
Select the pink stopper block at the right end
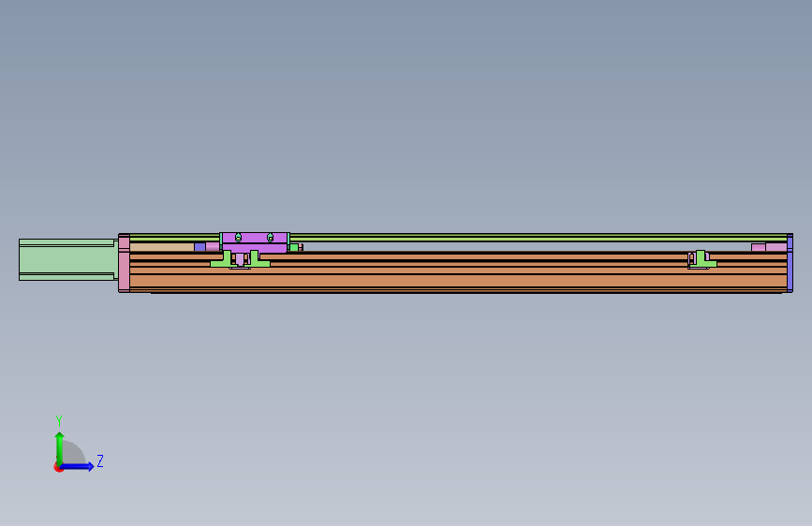tap(769, 247)
